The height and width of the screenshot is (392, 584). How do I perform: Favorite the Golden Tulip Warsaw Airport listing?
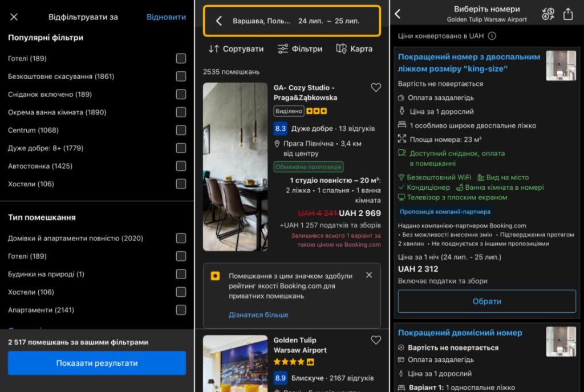[375, 340]
